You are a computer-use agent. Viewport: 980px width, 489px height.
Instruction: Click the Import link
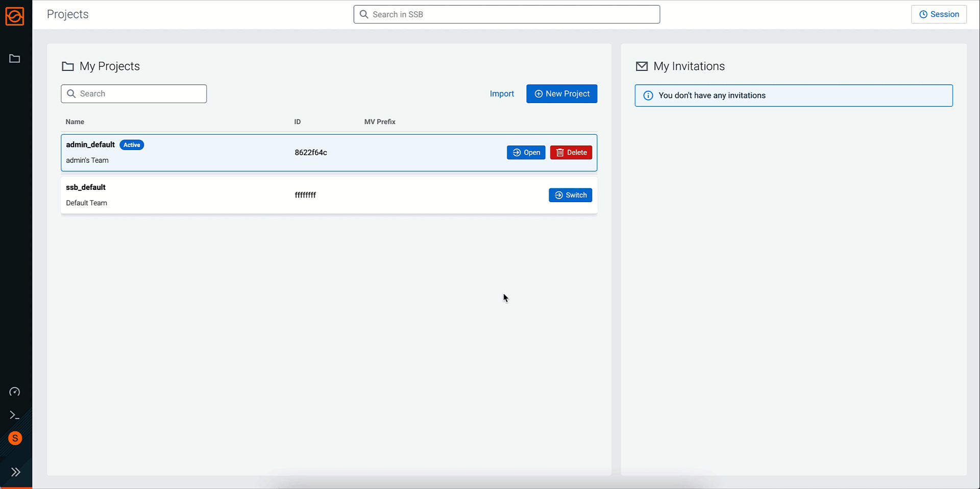point(501,94)
